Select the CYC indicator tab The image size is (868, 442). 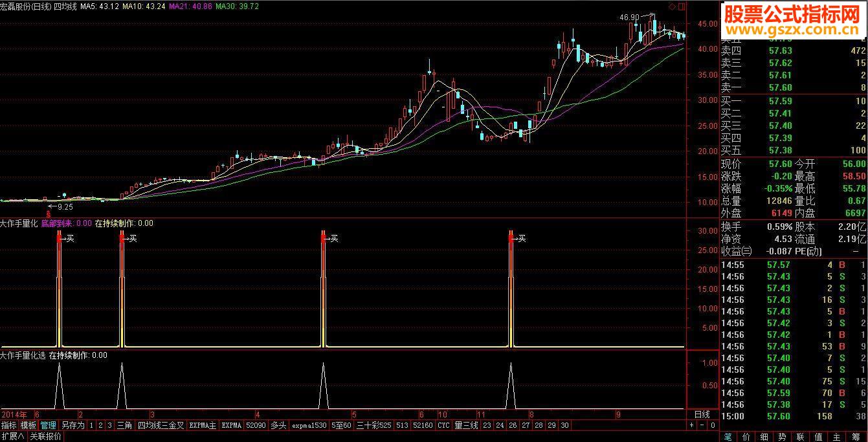tap(443, 425)
